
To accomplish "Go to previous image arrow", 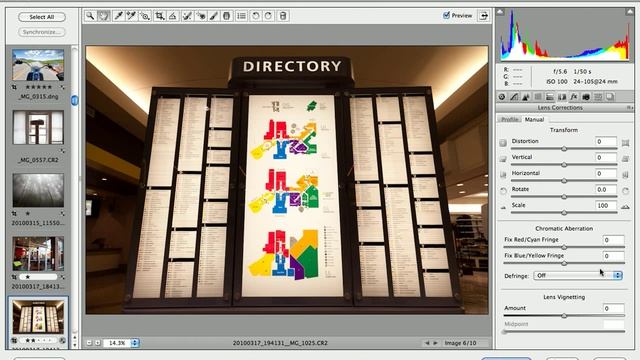I will tap(427, 343).
